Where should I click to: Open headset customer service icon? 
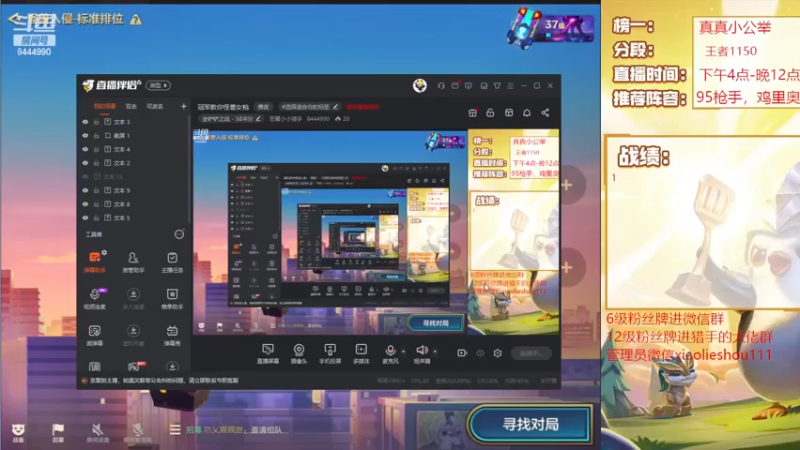pos(441,86)
